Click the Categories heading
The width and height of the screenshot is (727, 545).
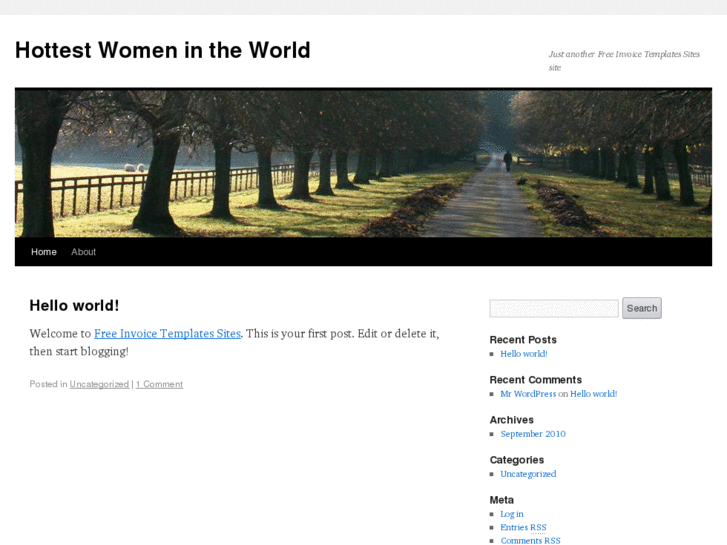tap(517, 460)
